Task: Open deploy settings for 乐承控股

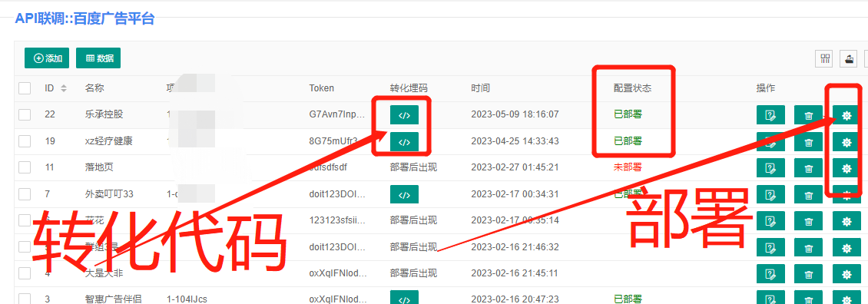Action: tap(846, 115)
